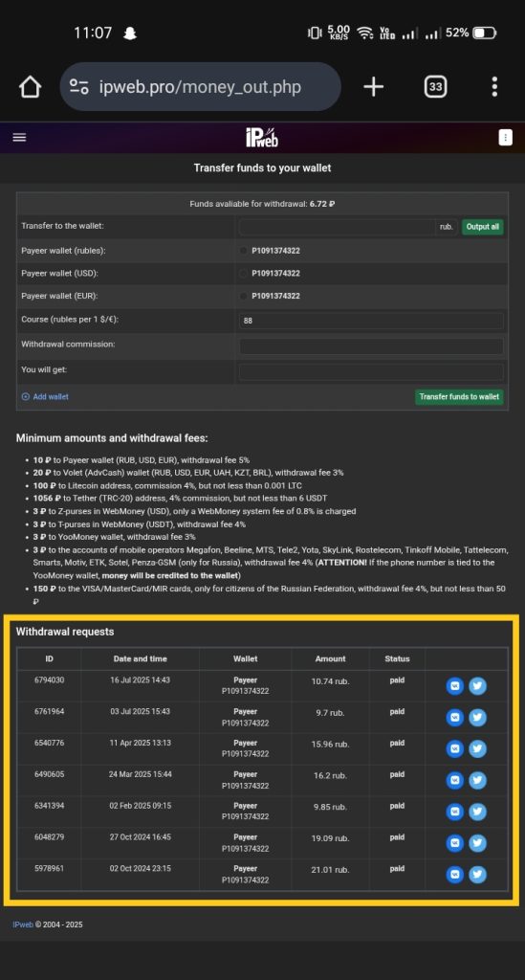Share request 6794030 via Twitter icon
Viewport: 525px width, 980px height.
click(477, 686)
